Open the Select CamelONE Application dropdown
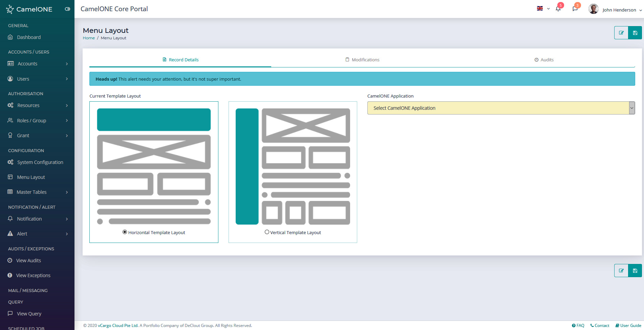Viewport: 644px width, 330px height. (x=501, y=108)
